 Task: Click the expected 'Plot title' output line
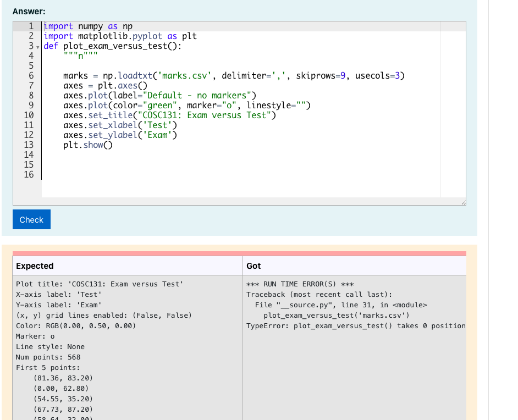pyautogui.click(x=100, y=284)
